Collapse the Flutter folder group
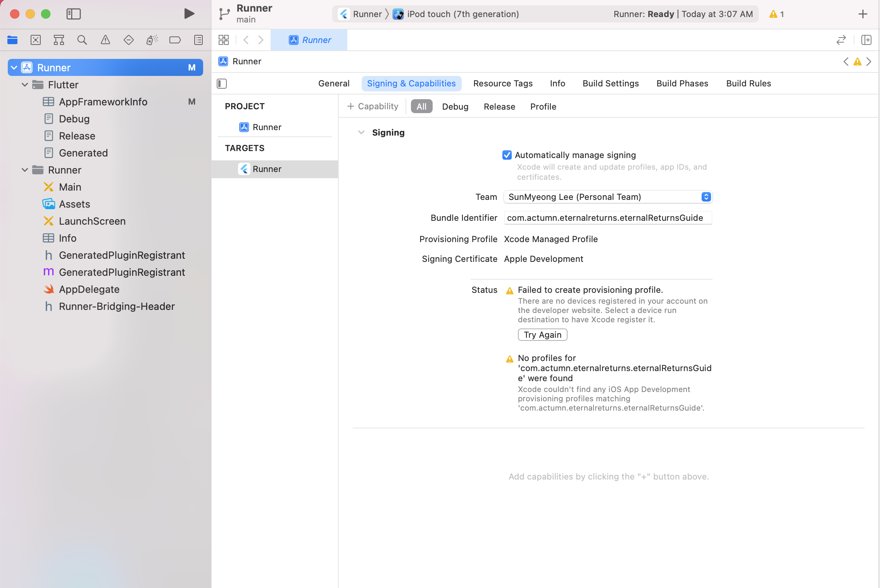Viewport: 880px width, 588px height. [x=25, y=85]
